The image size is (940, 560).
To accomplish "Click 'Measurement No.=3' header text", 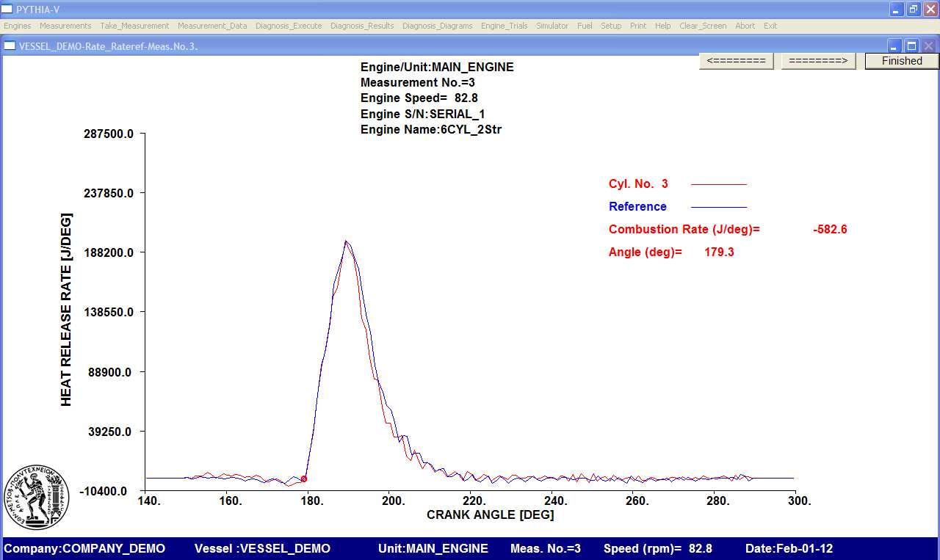I will pos(418,83).
